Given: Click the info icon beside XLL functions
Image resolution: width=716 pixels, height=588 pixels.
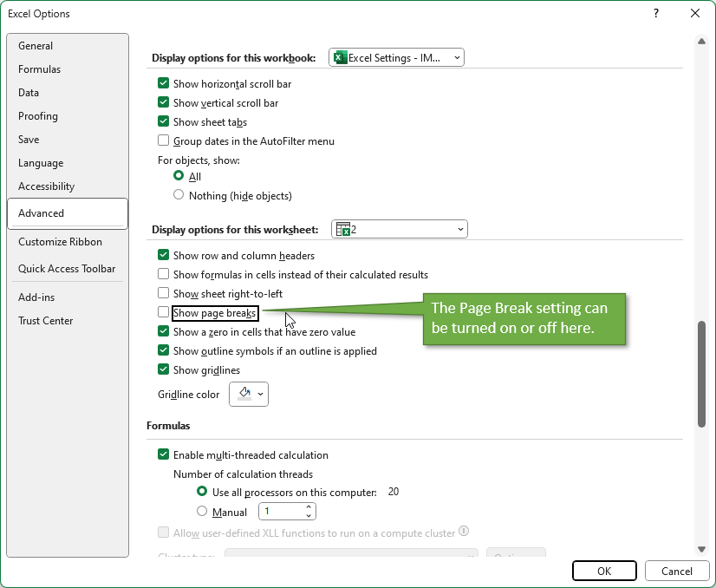Looking at the screenshot, I should 464,532.
